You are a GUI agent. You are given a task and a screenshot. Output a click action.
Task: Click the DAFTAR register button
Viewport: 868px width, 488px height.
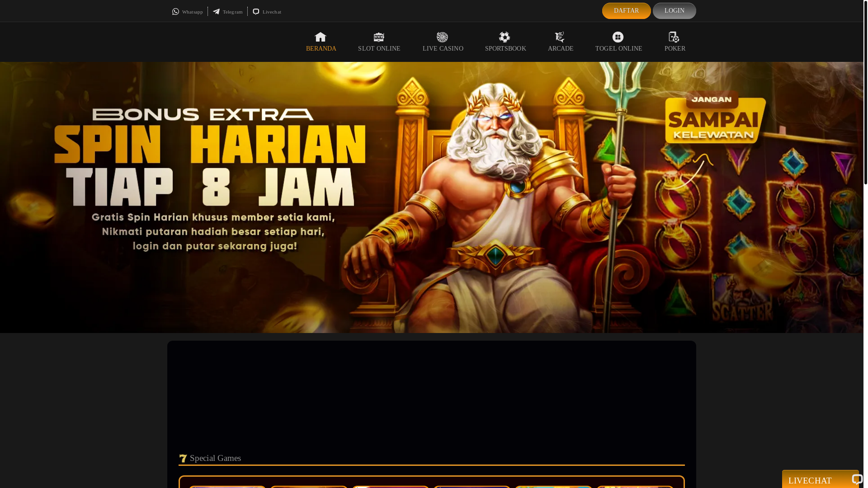(627, 11)
